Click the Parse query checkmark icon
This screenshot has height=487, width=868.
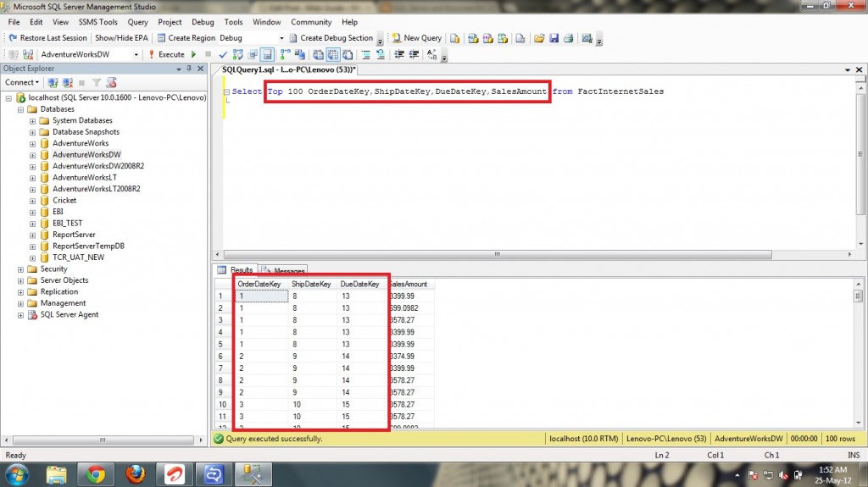point(225,54)
